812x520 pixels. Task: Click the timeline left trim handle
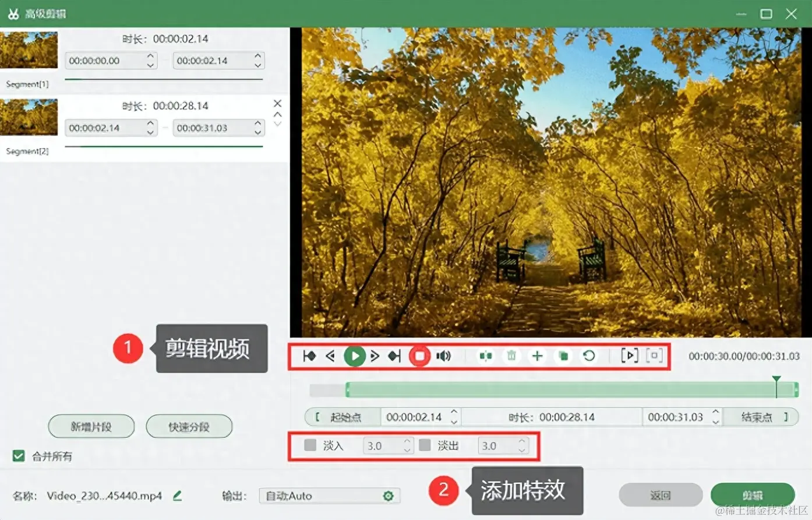[348, 389]
